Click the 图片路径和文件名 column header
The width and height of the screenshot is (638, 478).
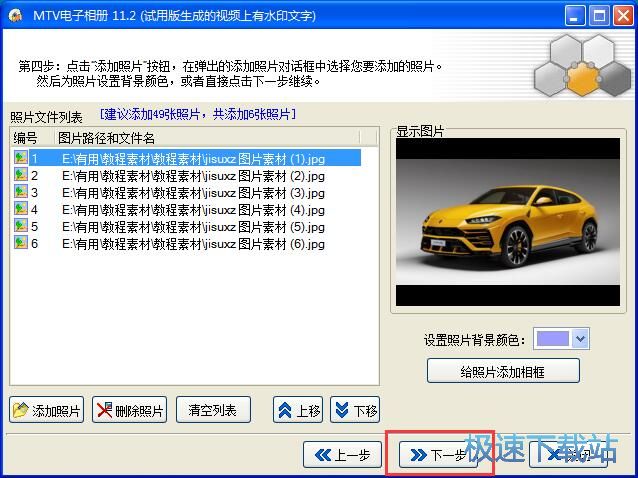pos(207,138)
